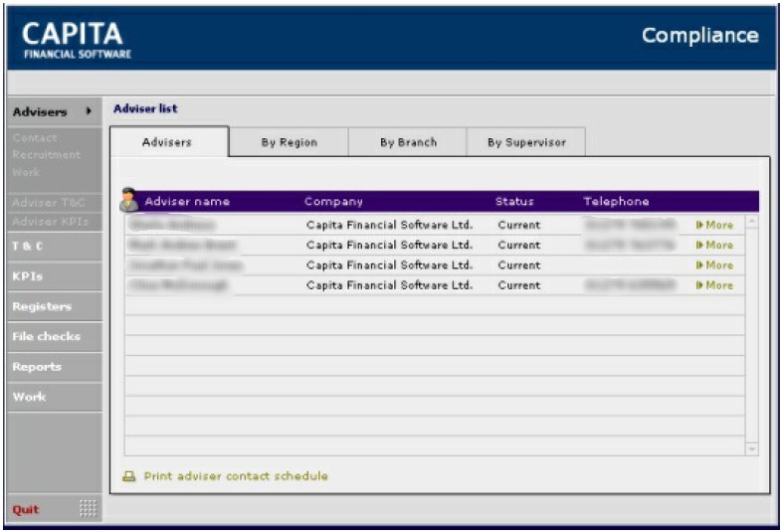
Task: Open More arrow for second adviser row
Action: click(x=699, y=245)
